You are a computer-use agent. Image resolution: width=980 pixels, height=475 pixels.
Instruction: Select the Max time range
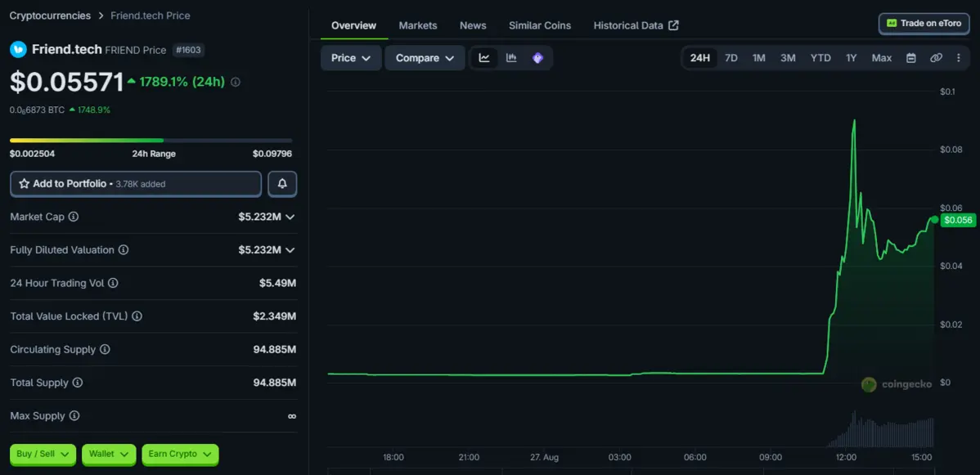[x=881, y=58]
